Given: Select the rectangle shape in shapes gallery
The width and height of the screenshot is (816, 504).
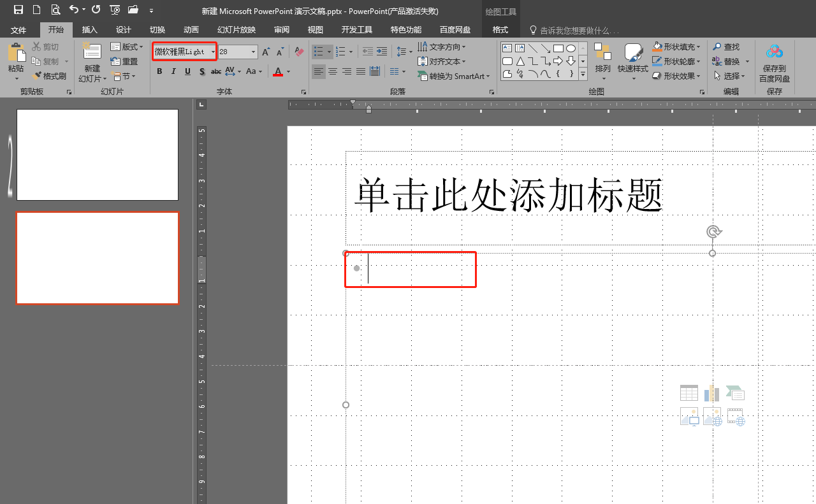Looking at the screenshot, I should click(558, 48).
